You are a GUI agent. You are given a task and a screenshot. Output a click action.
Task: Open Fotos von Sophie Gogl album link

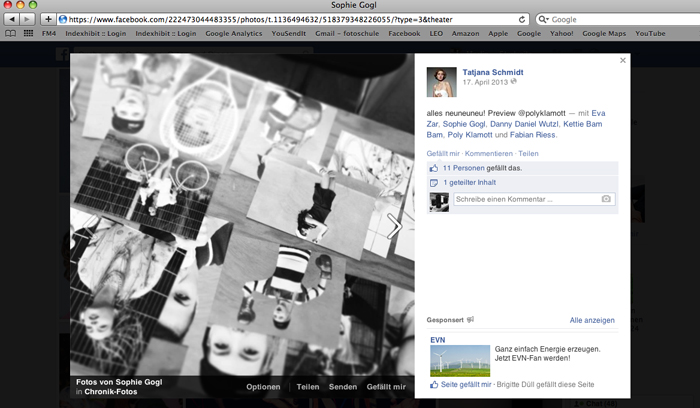coord(119,382)
